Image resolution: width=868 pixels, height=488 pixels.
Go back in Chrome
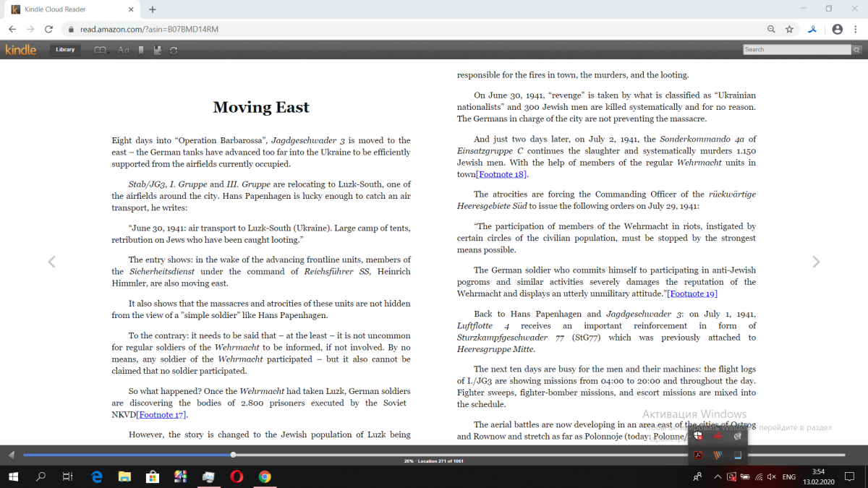(12, 29)
